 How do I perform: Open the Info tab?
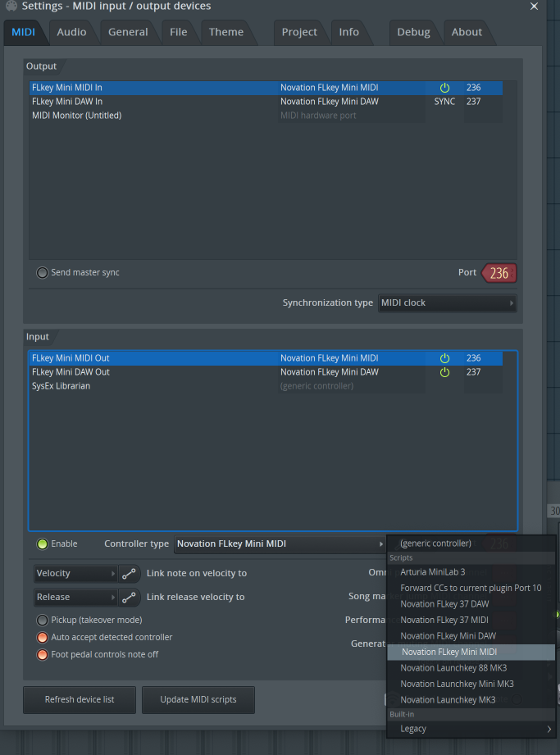pyautogui.click(x=349, y=32)
